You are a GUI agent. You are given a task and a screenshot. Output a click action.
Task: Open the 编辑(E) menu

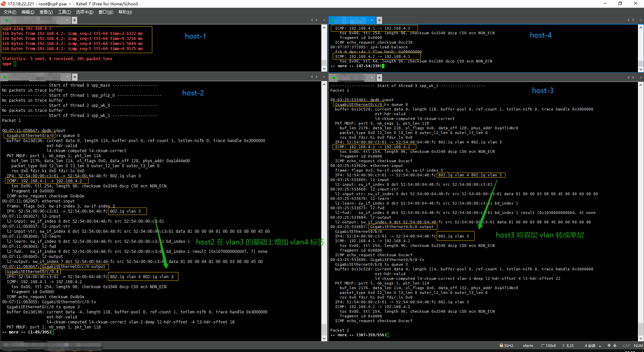[x=28, y=12]
